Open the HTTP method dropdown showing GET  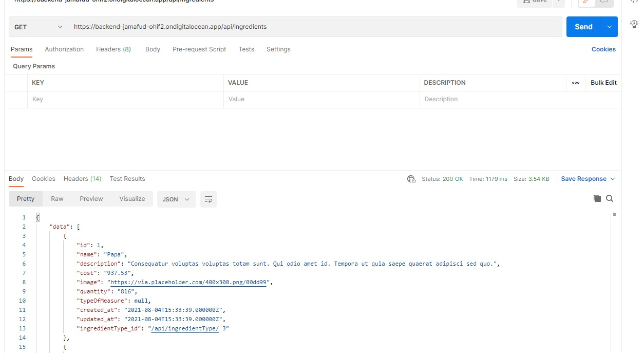click(37, 26)
